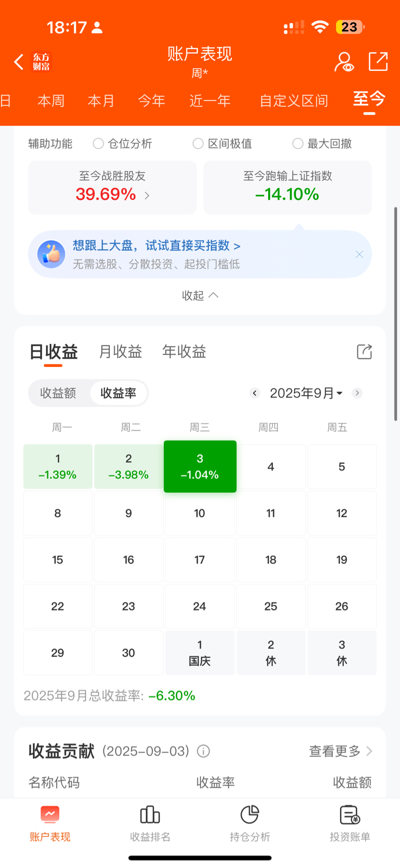Select the 近一年 period tab

210,101
